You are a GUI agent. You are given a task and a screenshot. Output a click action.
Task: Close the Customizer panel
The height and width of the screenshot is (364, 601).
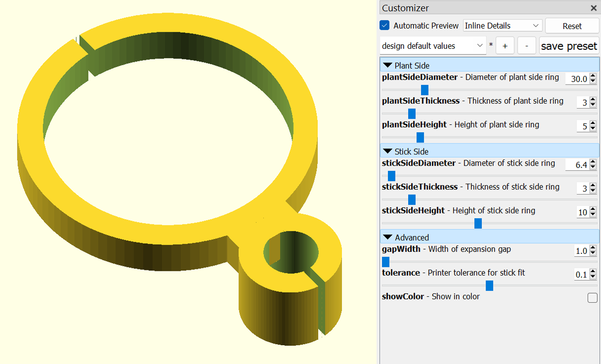594,8
